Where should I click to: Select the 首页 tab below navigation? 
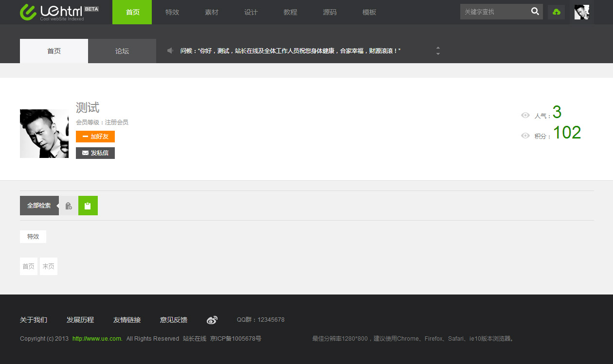[x=54, y=51]
